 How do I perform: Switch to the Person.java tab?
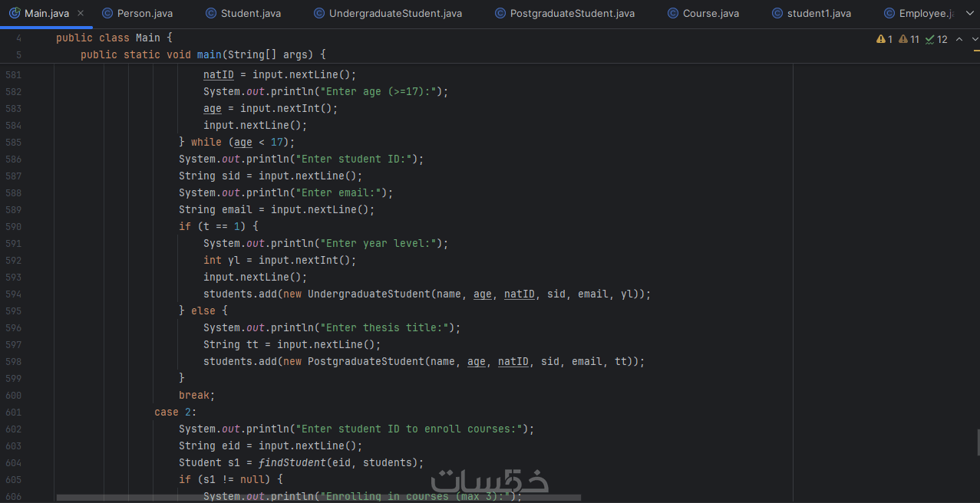click(137, 13)
